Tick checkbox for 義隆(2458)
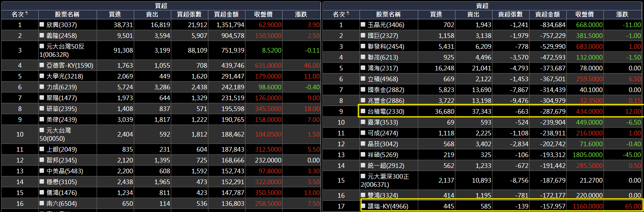The width and height of the screenshot is (644, 212). [x=42, y=35]
